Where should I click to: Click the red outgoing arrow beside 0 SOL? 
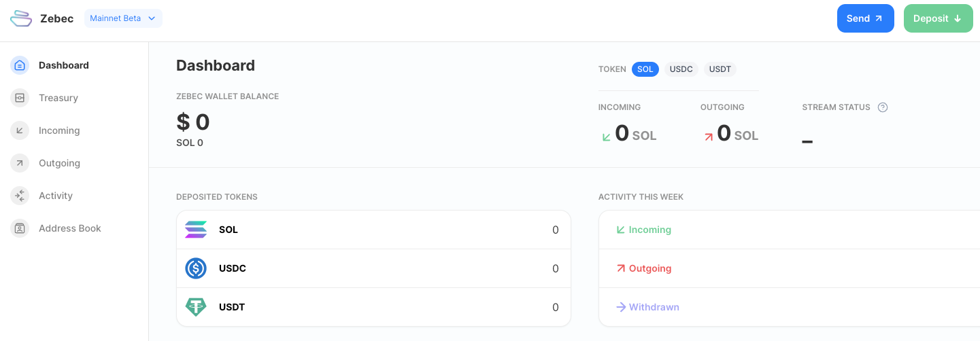pos(708,137)
